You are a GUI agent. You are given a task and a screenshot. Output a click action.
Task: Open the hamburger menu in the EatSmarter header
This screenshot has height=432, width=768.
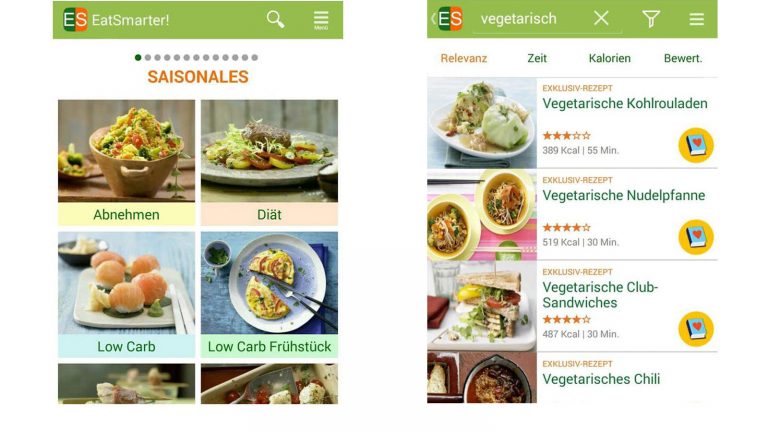(x=321, y=20)
